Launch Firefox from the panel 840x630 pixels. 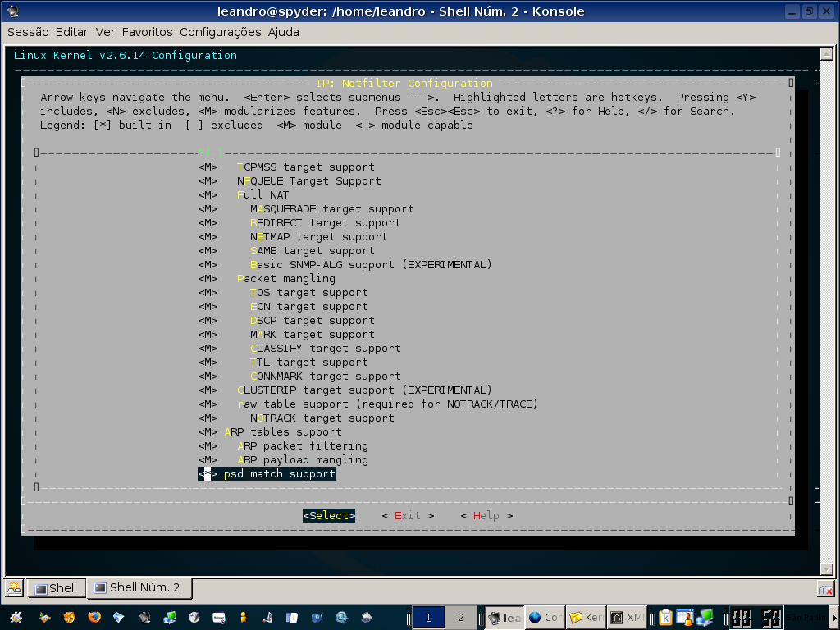94,618
